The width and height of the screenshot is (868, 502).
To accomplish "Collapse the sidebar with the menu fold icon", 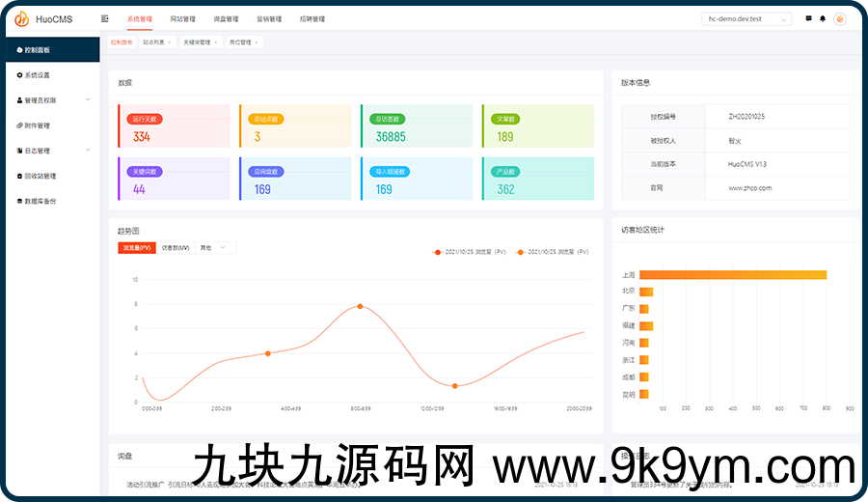I will pyautogui.click(x=104, y=19).
